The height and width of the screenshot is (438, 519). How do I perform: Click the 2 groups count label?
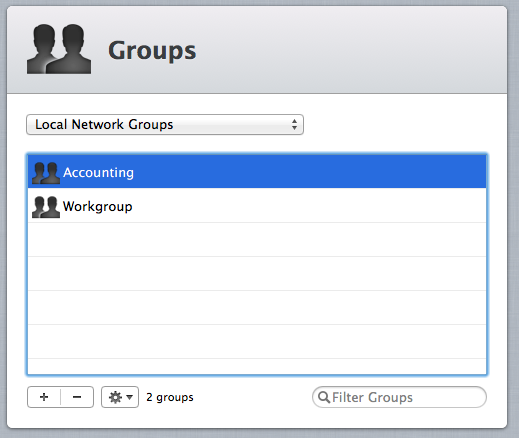(x=170, y=397)
